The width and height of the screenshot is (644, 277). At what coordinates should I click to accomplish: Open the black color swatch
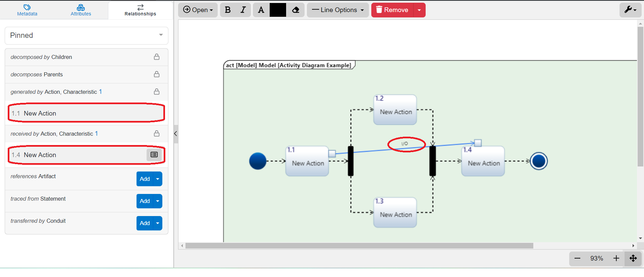pos(278,10)
